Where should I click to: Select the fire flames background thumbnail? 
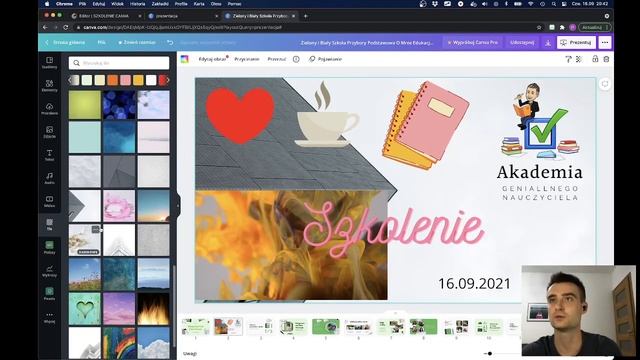tap(153, 309)
